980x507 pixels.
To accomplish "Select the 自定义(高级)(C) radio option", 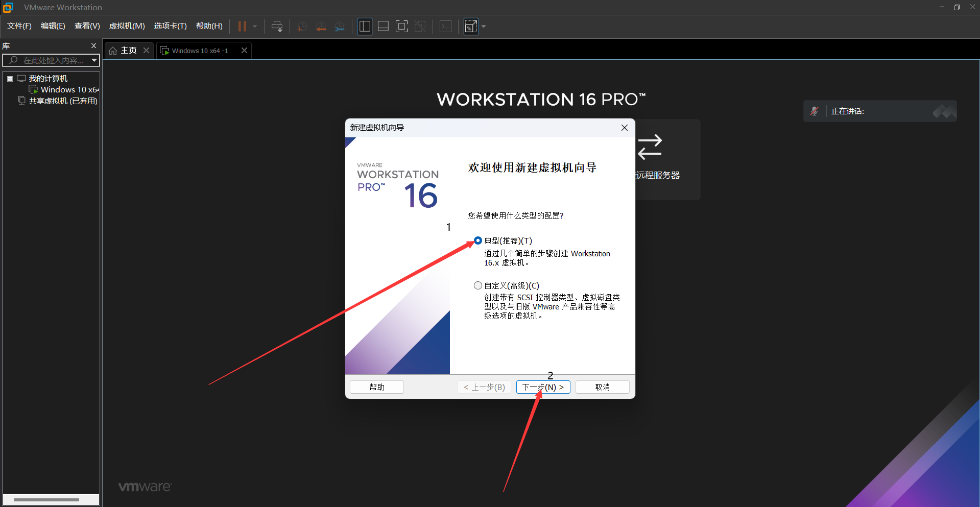I will 478,285.
